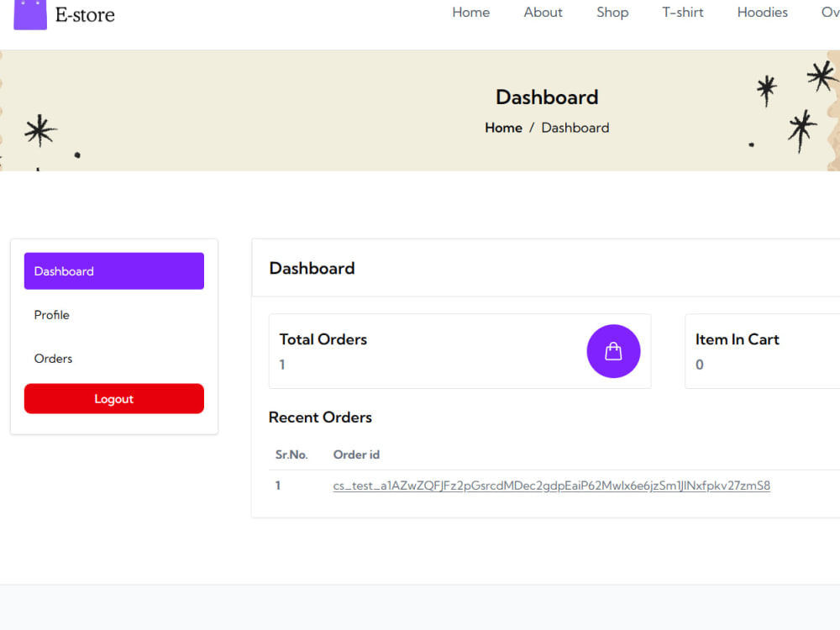Click the Recent Orders heading
Image resolution: width=840 pixels, height=630 pixels.
tap(320, 417)
